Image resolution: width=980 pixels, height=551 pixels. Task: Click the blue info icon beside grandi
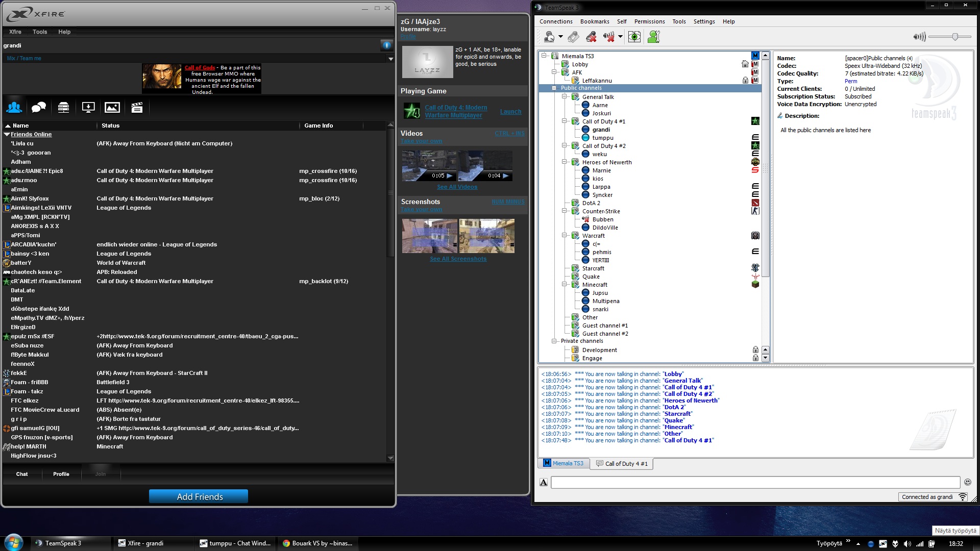pos(386,45)
